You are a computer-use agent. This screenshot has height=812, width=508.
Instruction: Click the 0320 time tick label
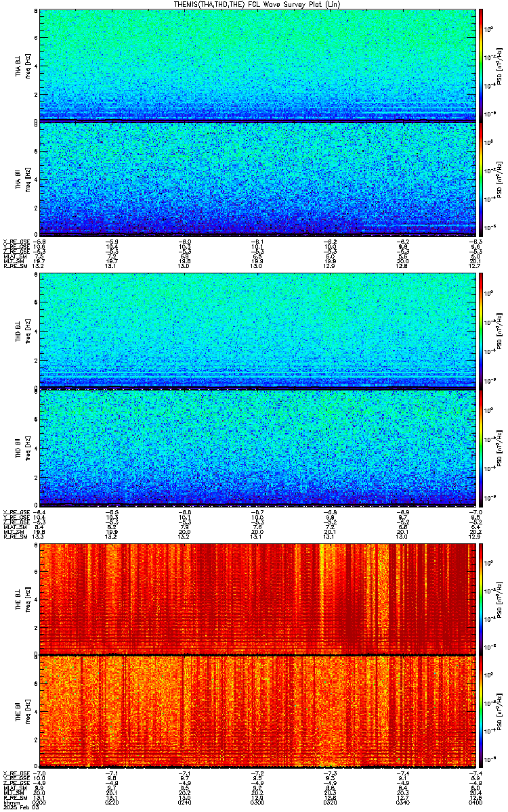click(x=331, y=802)
